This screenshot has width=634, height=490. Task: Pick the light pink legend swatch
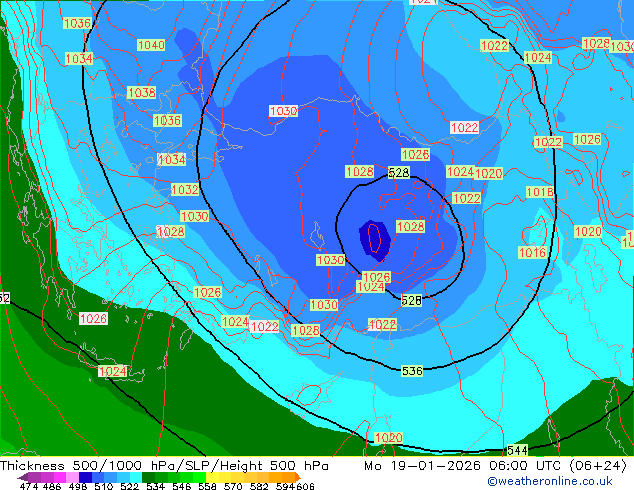[72, 477]
